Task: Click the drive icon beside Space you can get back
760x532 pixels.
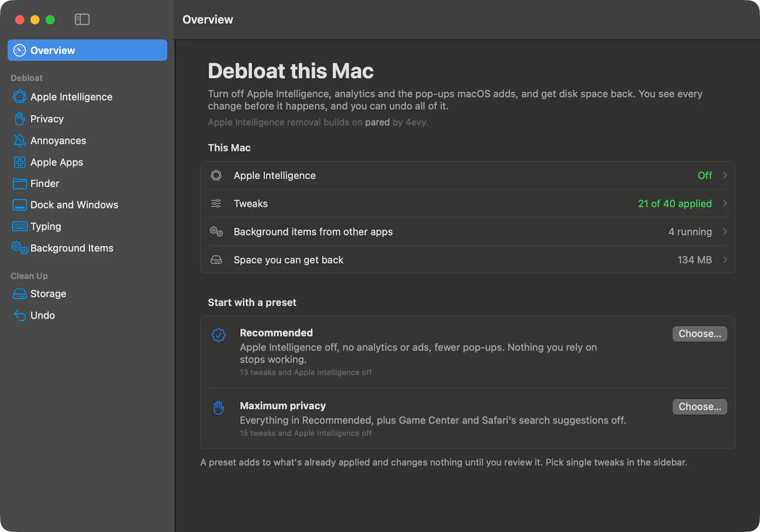Action: coord(216,260)
